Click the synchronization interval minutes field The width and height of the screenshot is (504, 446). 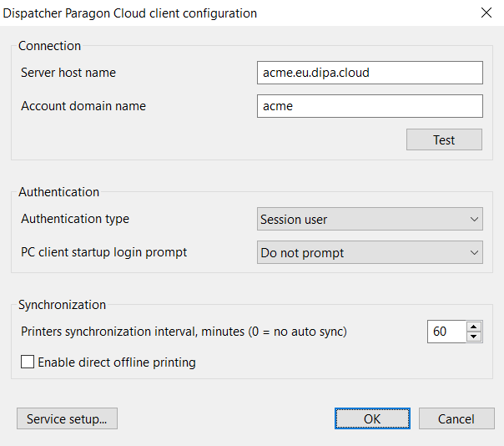click(446, 332)
